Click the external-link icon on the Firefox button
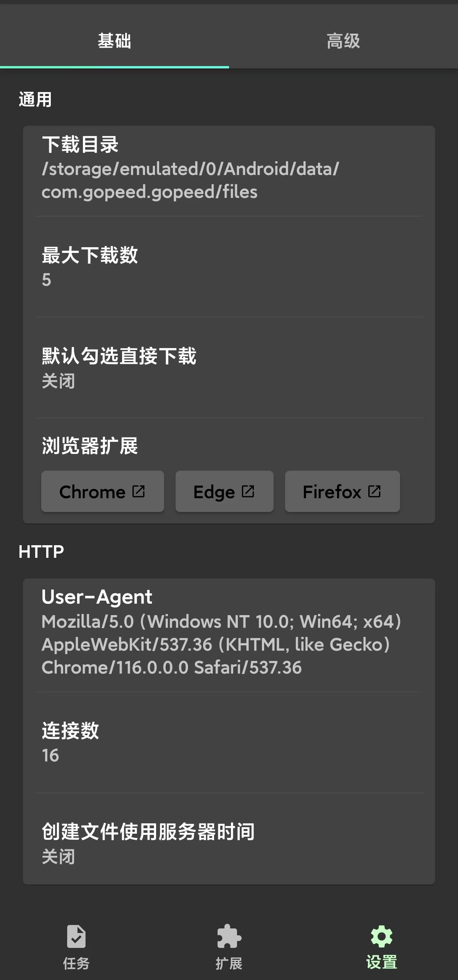The width and height of the screenshot is (458, 980). click(376, 491)
